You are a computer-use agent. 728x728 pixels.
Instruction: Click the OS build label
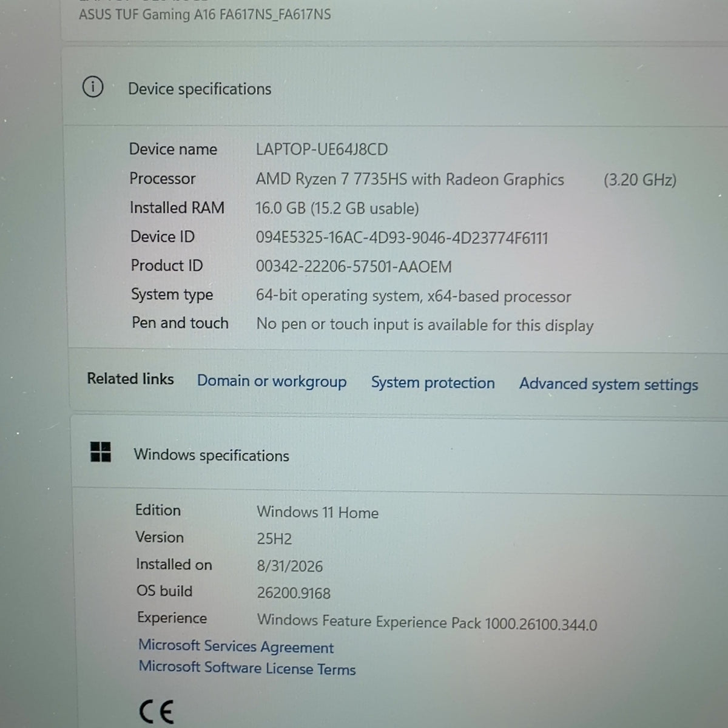(x=164, y=591)
